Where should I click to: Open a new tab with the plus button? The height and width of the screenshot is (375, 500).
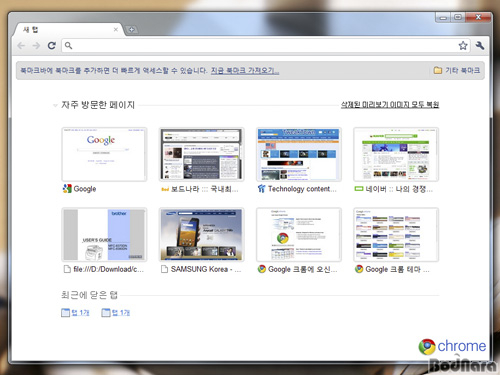(x=131, y=30)
